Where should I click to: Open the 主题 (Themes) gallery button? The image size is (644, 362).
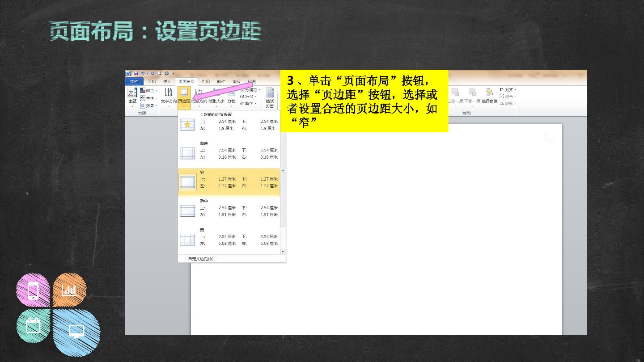[132, 97]
